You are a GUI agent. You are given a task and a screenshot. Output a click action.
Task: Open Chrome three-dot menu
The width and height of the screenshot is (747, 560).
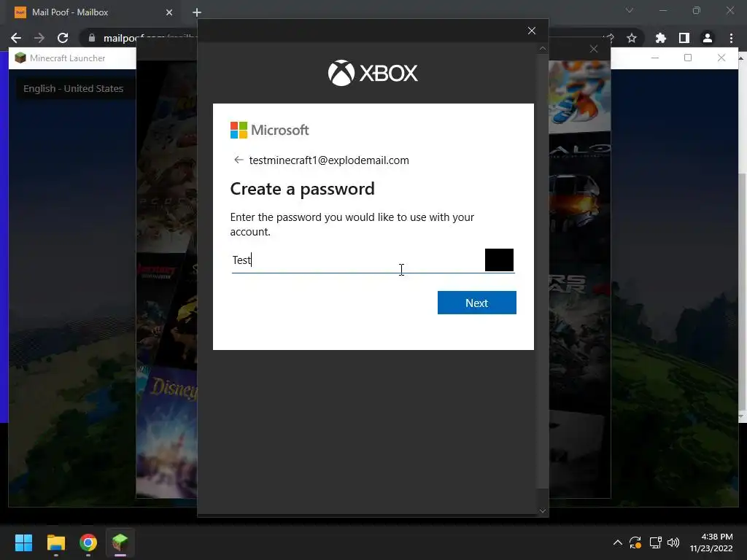point(731,38)
